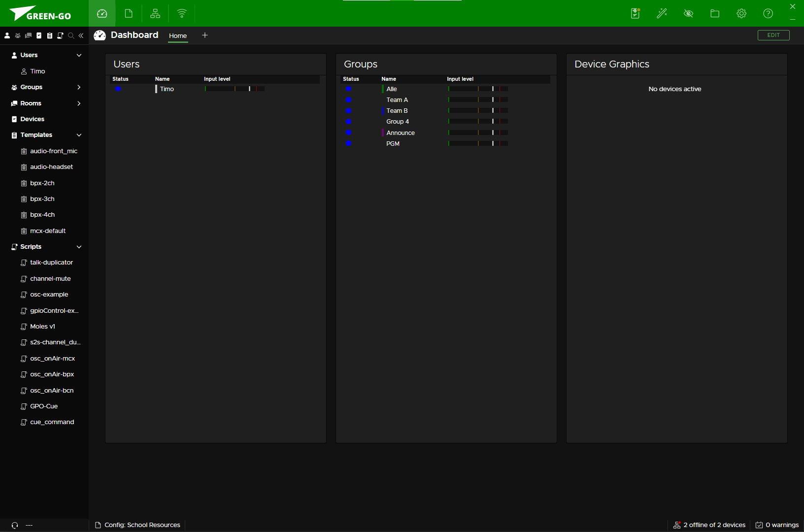Image resolution: width=804 pixels, height=532 pixels.
Task: Open the magic wand wizard tool
Action: click(662, 13)
